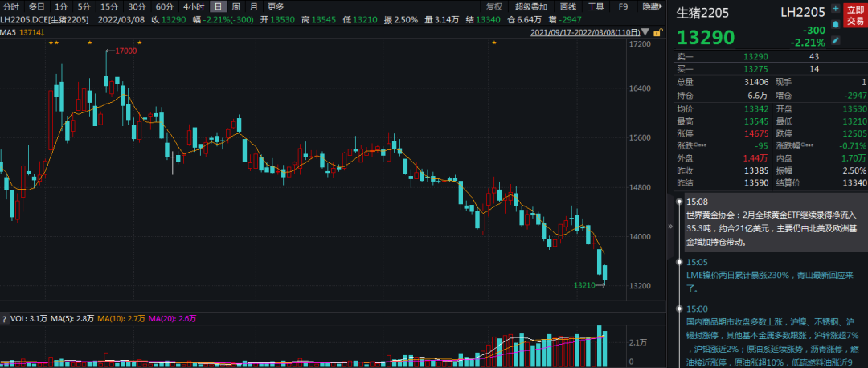Select the 月 monthly period tab
This screenshot has width=868, height=368.
click(x=253, y=7)
